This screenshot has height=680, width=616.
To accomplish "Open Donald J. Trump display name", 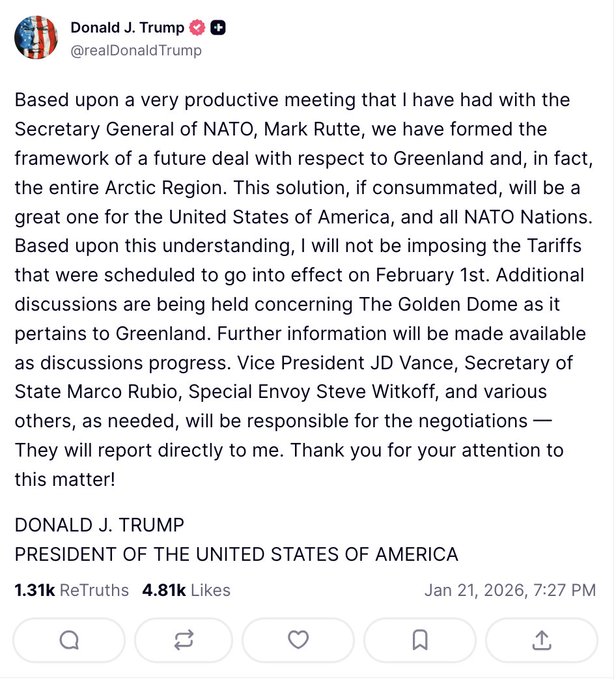I will 127,29.
